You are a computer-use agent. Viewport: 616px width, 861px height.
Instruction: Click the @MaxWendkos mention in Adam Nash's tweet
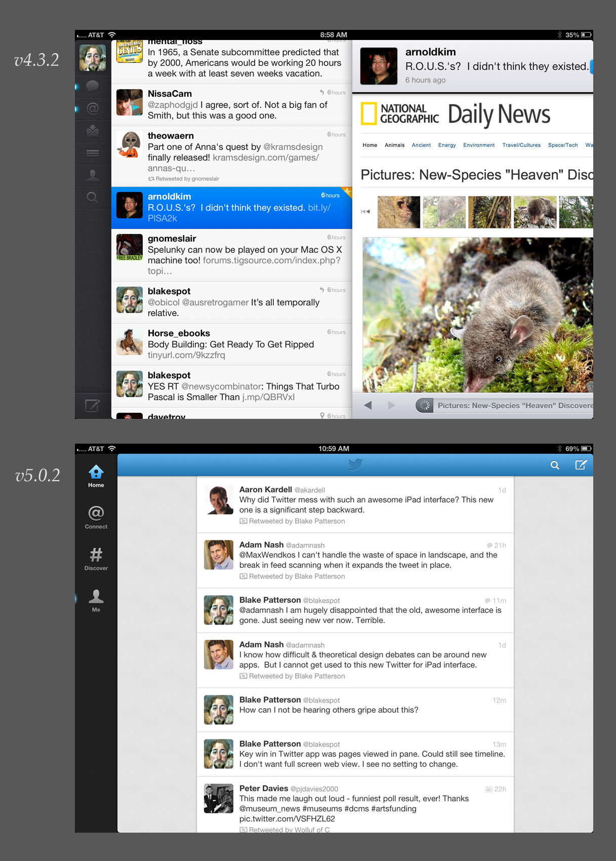click(x=267, y=555)
